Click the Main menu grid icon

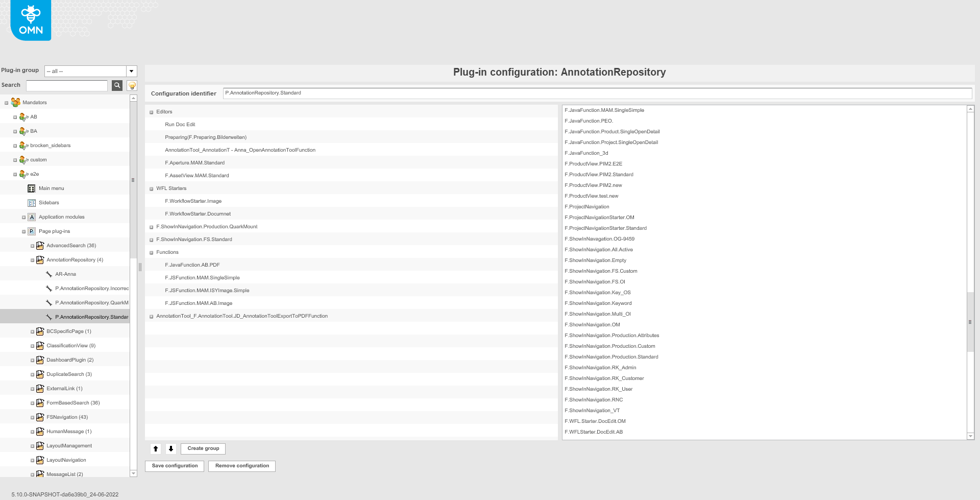pyautogui.click(x=32, y=188)
